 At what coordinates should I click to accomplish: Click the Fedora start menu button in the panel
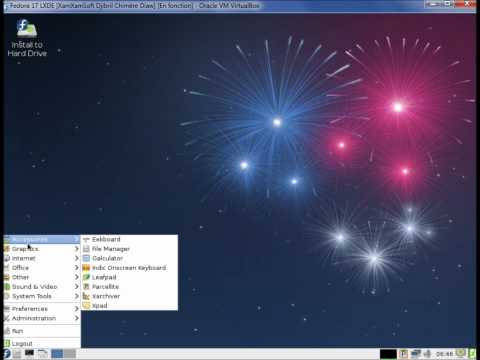click(7, 354)
